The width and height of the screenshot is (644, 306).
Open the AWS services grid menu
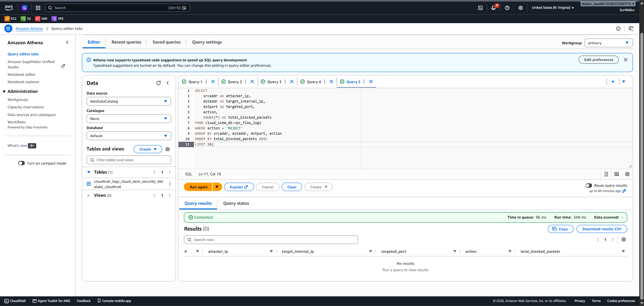[x=38, y=8]
